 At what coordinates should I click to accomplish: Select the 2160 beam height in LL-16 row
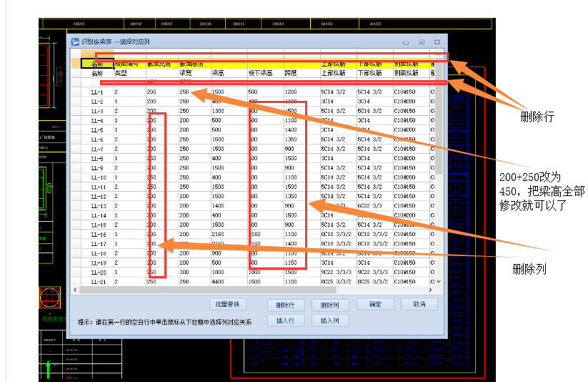pyautogui.click(x=229, y=235)
